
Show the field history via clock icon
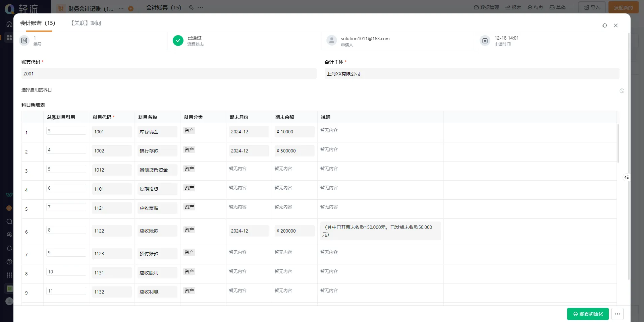click(622, 91)
